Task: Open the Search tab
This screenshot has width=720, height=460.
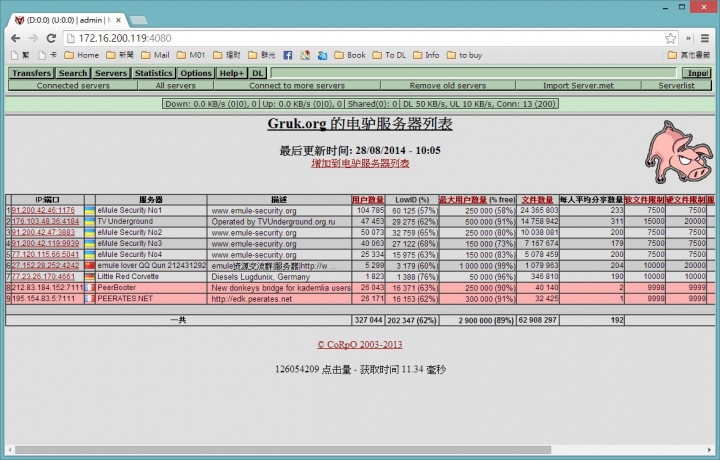Action: click(73, 73)
